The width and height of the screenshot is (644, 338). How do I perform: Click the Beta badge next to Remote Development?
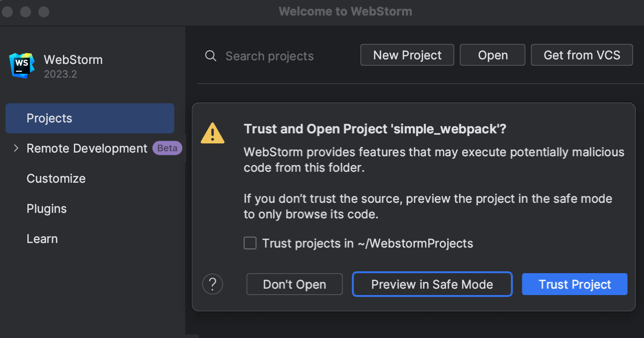tap(167, 148)
